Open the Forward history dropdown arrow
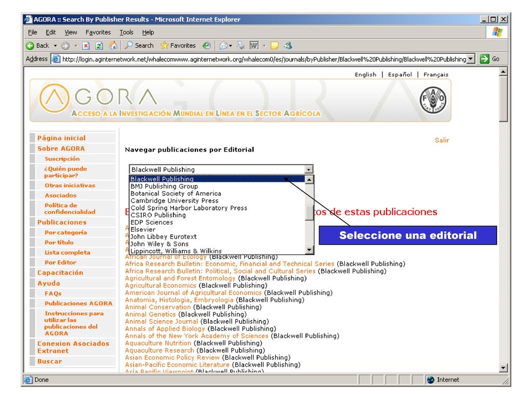The height and width of the screenshot is (399, 532). pyautogui.click(x=76, y=46)
